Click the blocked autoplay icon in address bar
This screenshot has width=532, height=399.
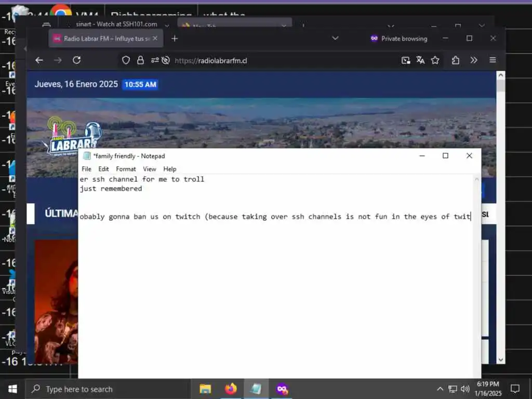(166, 60)
